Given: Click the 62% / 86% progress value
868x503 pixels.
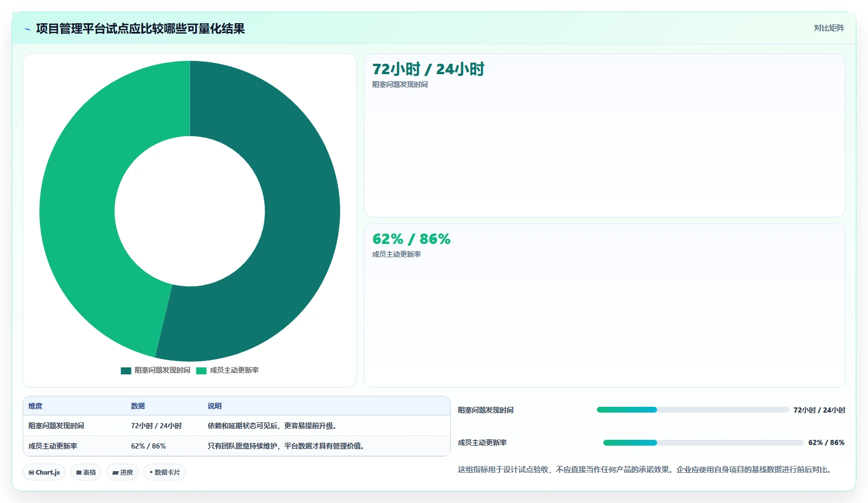Looking at the screenshot, I should click(x=826, y=443).
